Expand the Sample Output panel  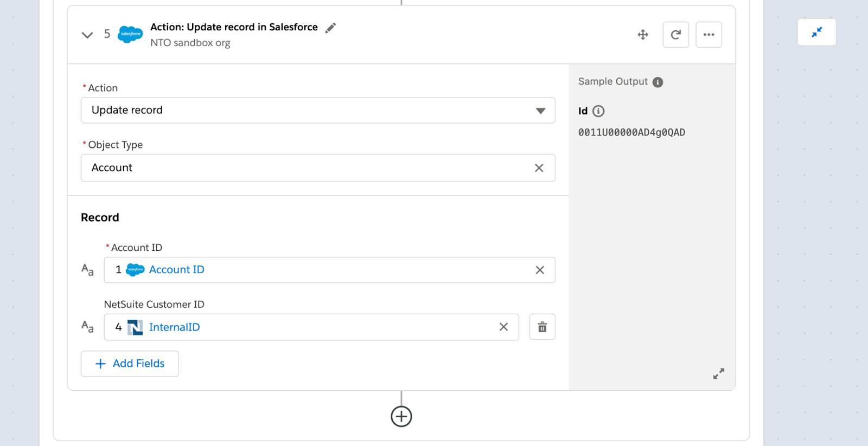(x=719, y=373)
